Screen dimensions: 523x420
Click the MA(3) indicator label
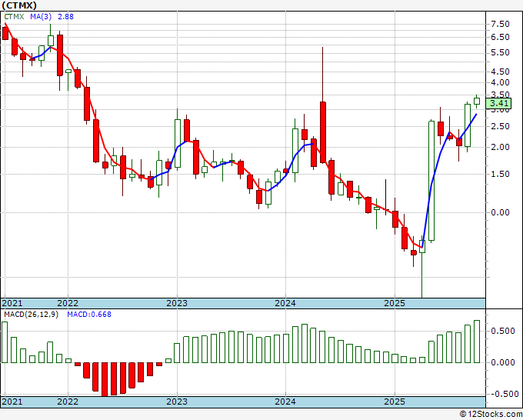click(41, 17)
